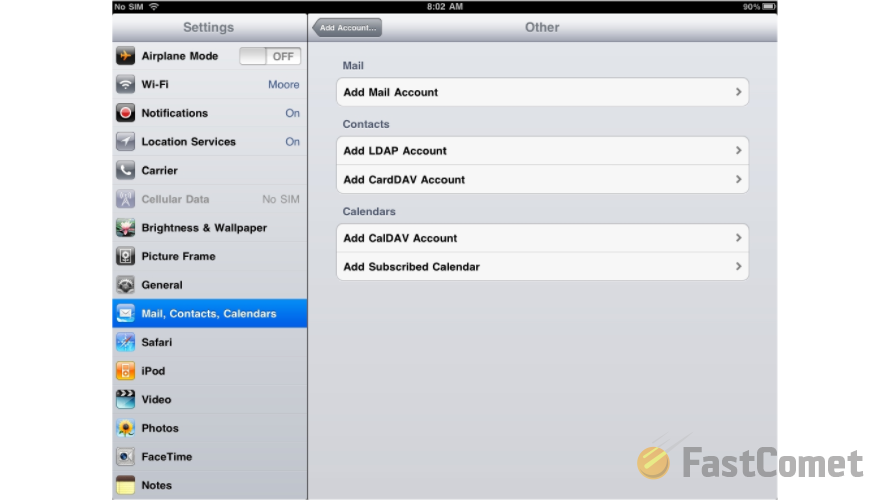Tap the Wi-Fi icon in the sidebar
The height and width of the screenshot is (500, 889).
point(125,85)
